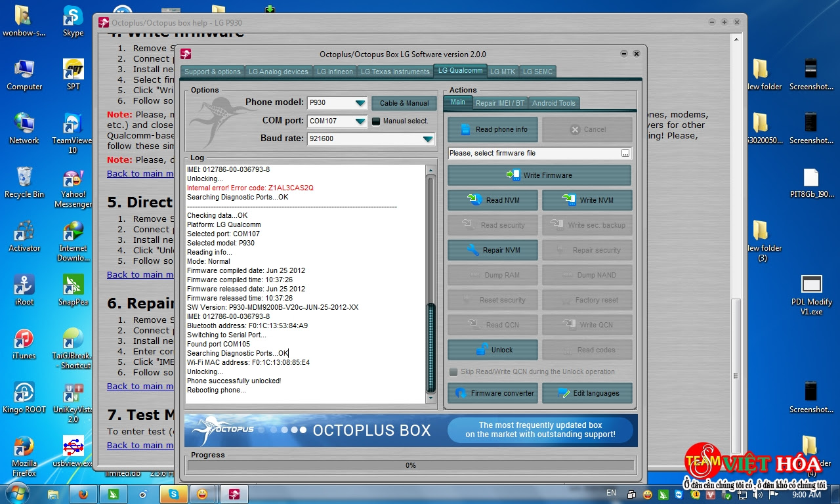Click the EN language indicator in taskbar
This screenshot has width=840, height=504.
[611, 493]
